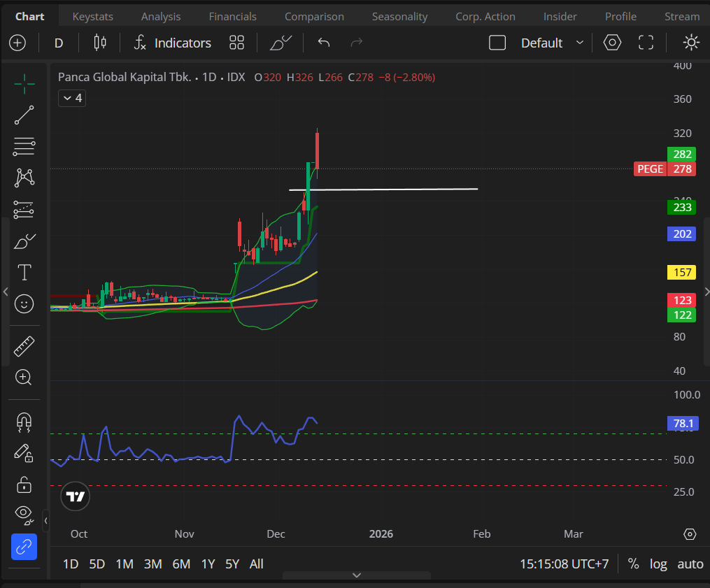Select the crosshair cursor tool
Image resolution: width=710 pixels, height=588 pixels.
[x=24, y=85]
